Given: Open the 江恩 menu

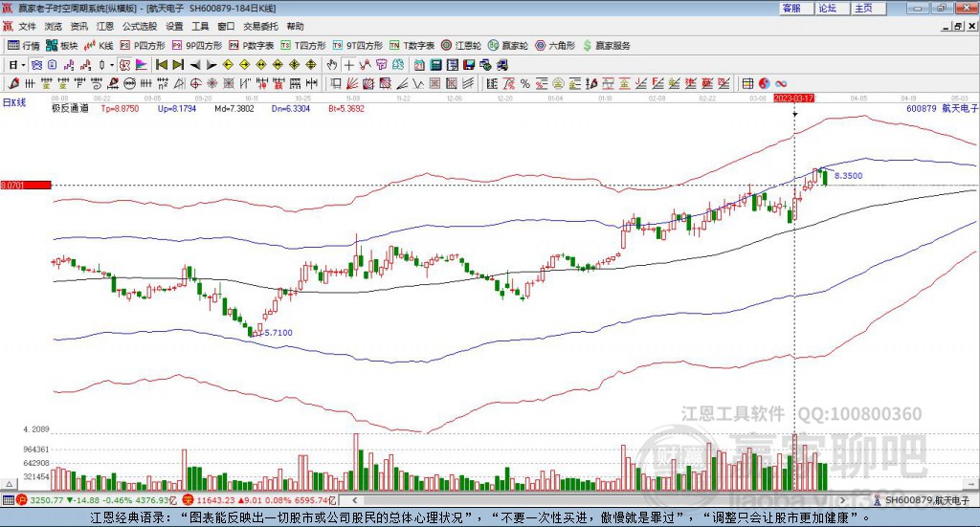Looking at the screenshot, I should pyautogui.click(x=105, y=26).
